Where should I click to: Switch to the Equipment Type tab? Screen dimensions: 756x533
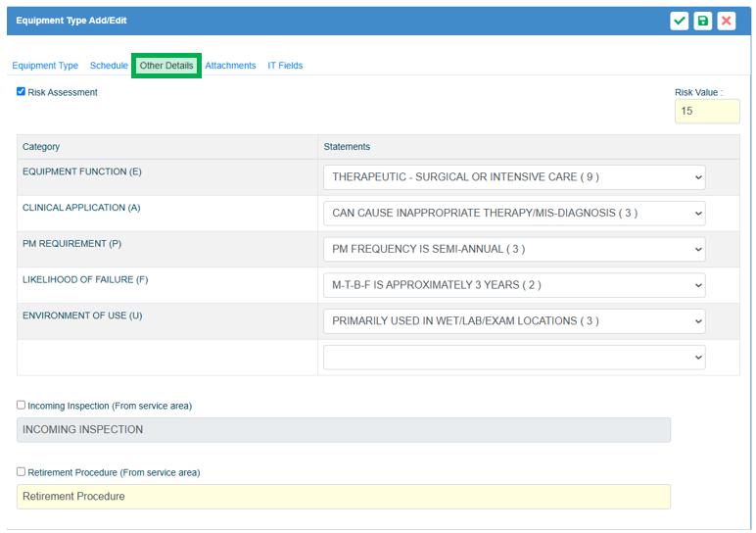click(x=45, y=66)
